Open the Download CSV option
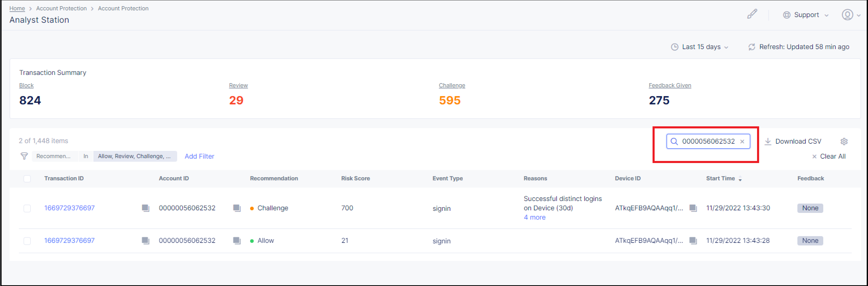868x286 pixels. (x=792, y=141)
